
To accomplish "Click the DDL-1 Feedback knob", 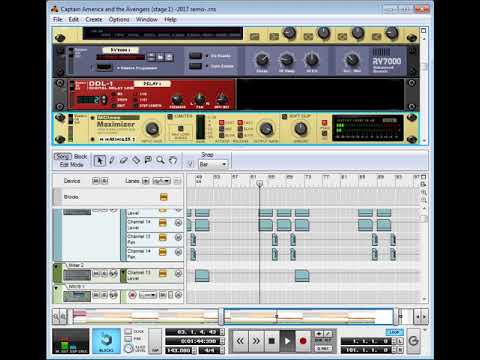I will point(177,99).
